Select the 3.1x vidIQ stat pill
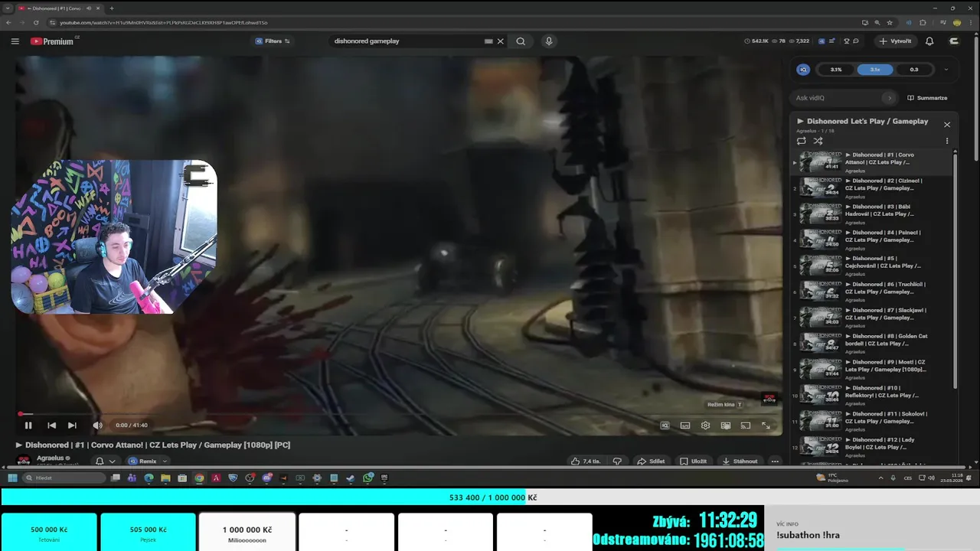This screenshot has width=980, height=551. point(875,70)
